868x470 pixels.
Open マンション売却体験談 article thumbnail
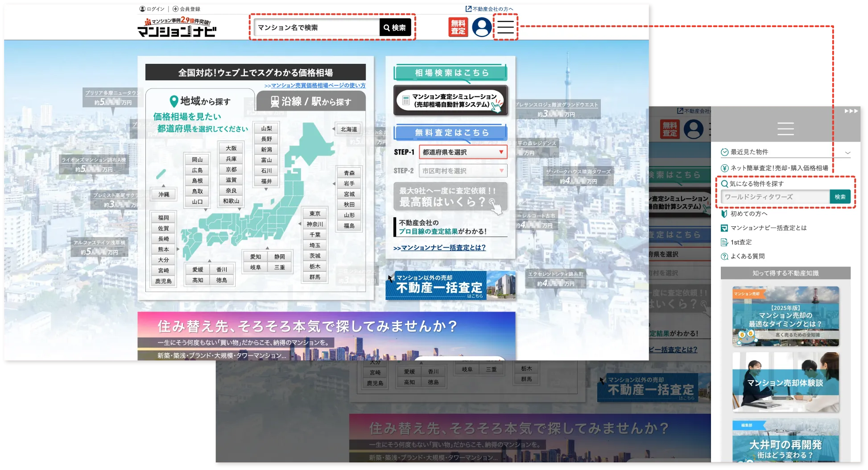pos(785,382)
